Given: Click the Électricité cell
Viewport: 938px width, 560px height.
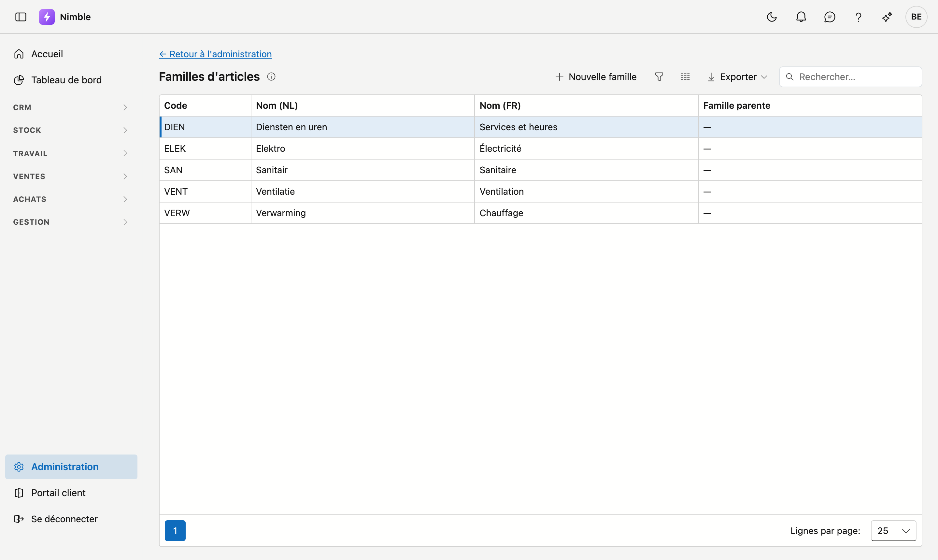Looking at the screenshot, I should [587, 149].
